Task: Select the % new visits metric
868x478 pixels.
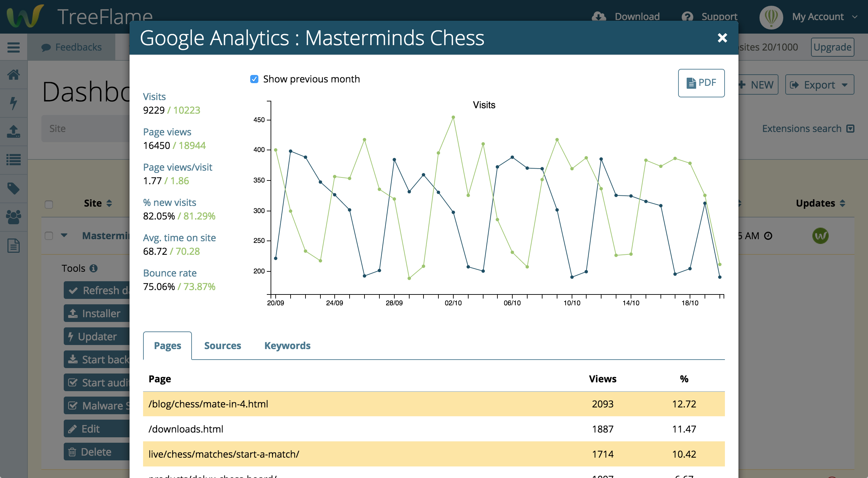Action: click(170, 203)
